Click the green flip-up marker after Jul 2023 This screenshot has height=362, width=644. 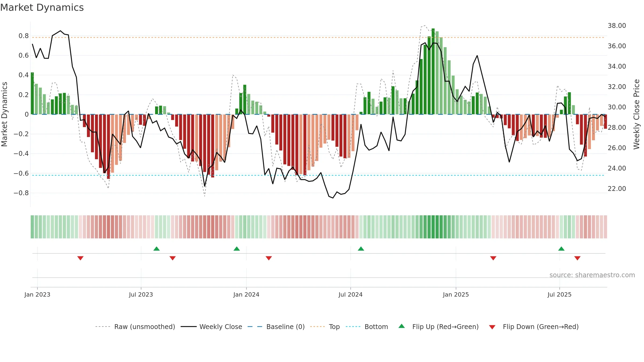coord(156,249)
